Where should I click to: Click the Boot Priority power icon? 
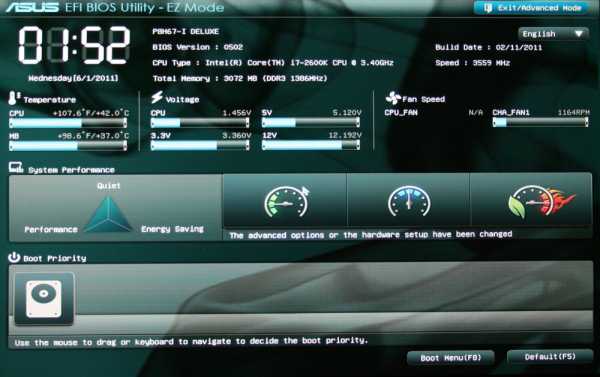pyautogui.click(x=14, y=257)
